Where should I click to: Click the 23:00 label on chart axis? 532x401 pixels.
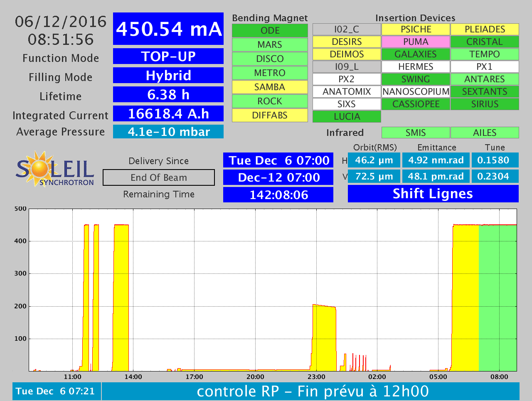click(x=316, y=377)
